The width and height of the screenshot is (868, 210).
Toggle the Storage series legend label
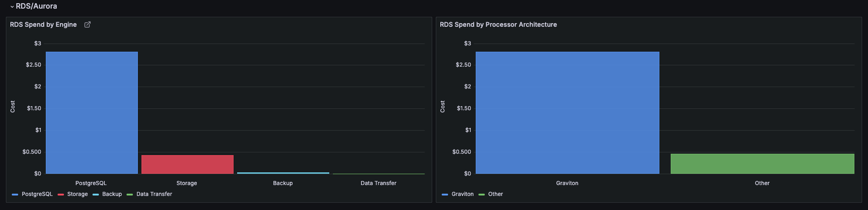pyautogui.click(x=78, y=194)
